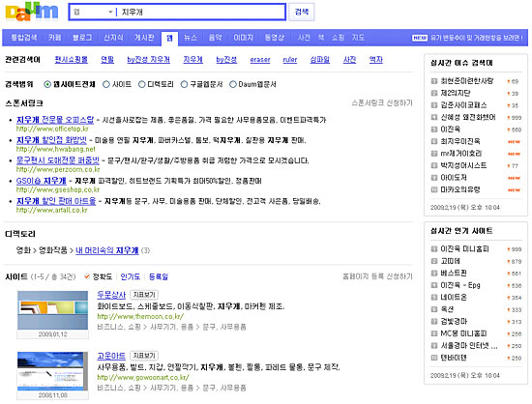The image size is (532, 404).
Task: Open the first site thumbnail dated 2009.01.12
Action: (52, 310)
